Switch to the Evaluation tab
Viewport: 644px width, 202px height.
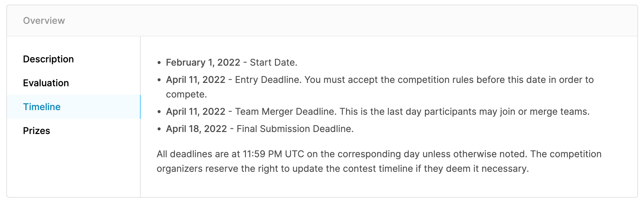coord(46,83)
